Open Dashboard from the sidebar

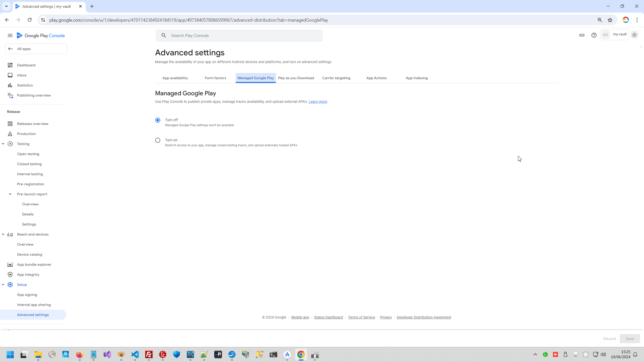26,65
